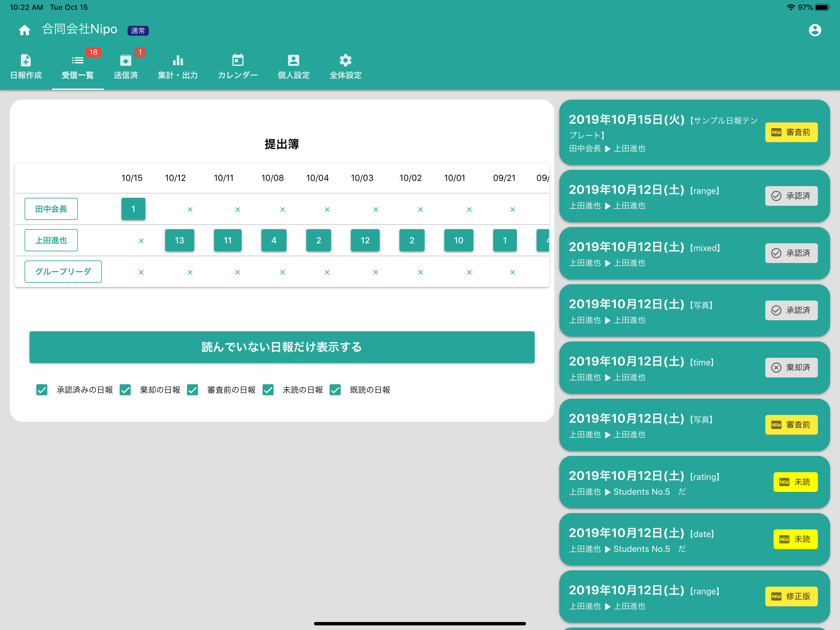Open 上田進也's 10/01 cell showing 10
Screen dimensions: 840x630
click(459, 241)
